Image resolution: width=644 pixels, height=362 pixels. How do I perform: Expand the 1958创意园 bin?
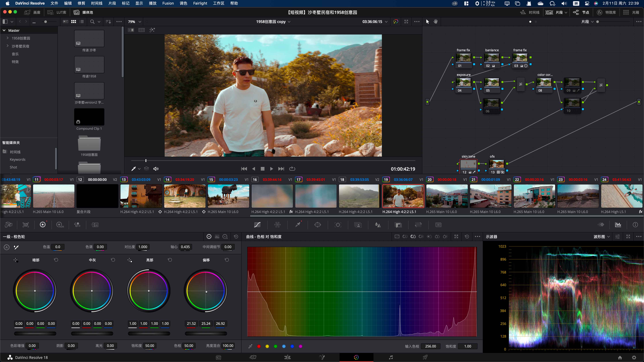7,38
